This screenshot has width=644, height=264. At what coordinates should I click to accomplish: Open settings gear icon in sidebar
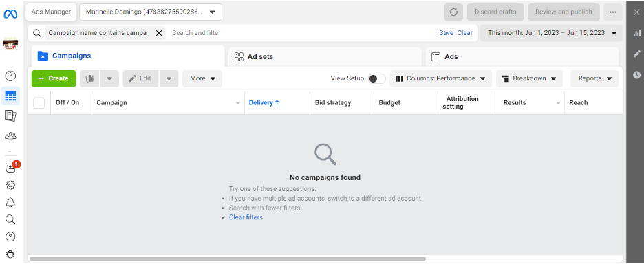[x=10, y=185]
